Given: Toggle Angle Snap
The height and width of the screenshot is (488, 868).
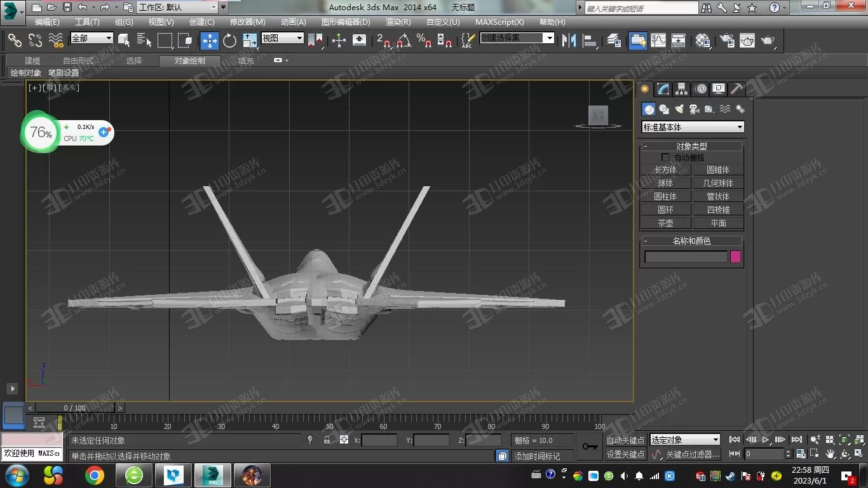Looking at the screenshot, I should coord(403,41).
